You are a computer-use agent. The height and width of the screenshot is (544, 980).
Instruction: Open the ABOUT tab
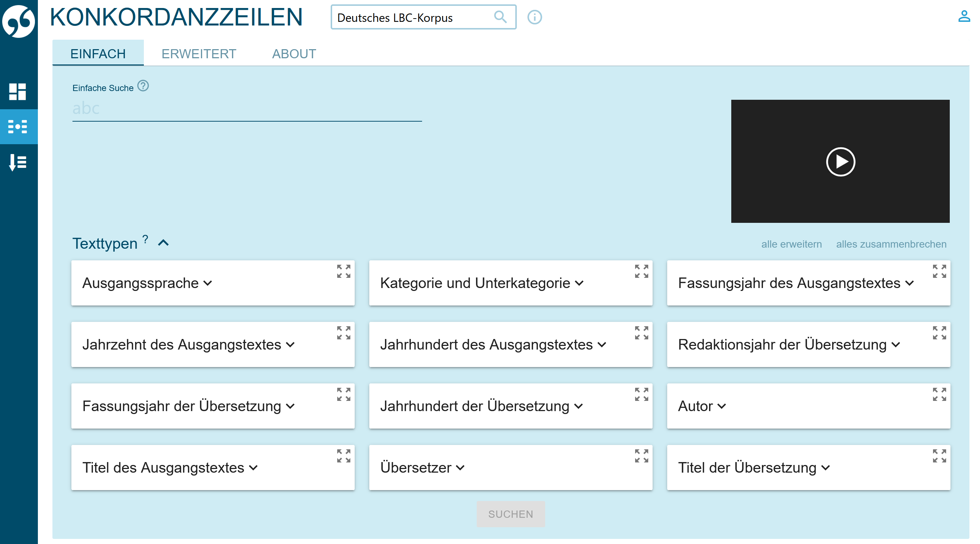294,53
